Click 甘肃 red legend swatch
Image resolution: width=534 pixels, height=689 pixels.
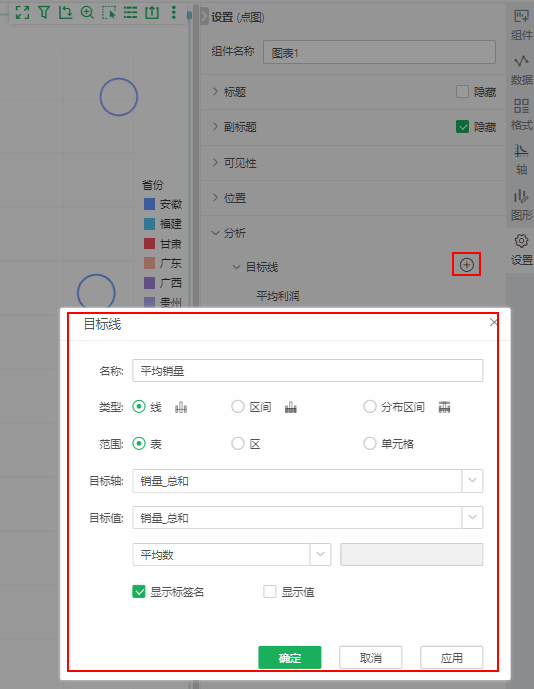149,243
